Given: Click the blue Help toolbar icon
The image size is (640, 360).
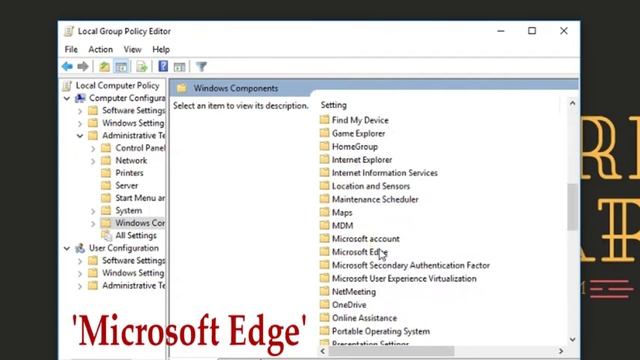Looking at the screenshot, I should [x=163, y=66].
